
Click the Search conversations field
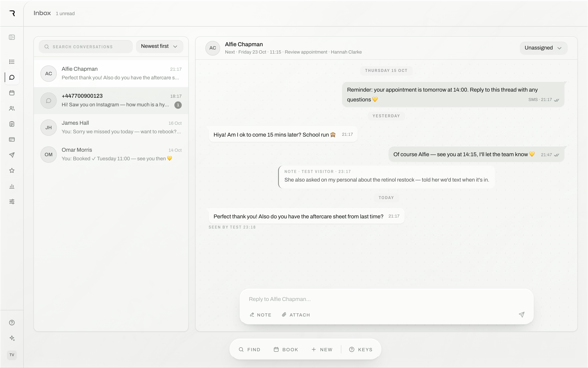[x=86, y=46]
